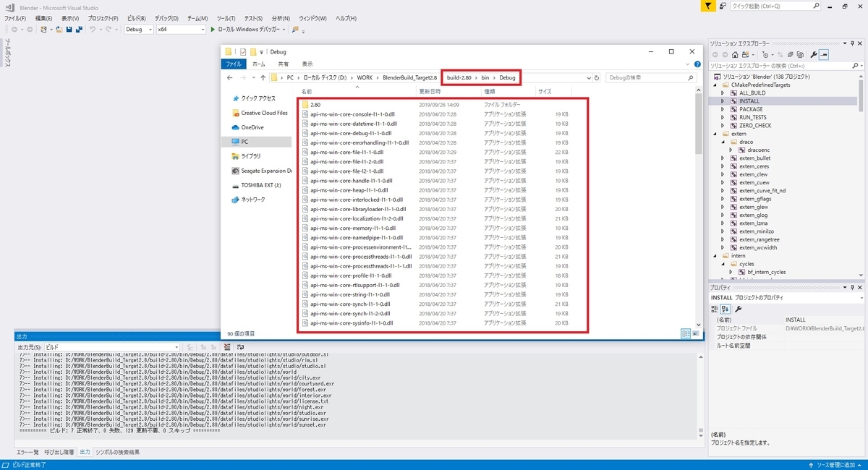Click Collapse All icon in Solution Explorer
The image size is (868, 470).
pyautogui.click(x=790, y=55)
